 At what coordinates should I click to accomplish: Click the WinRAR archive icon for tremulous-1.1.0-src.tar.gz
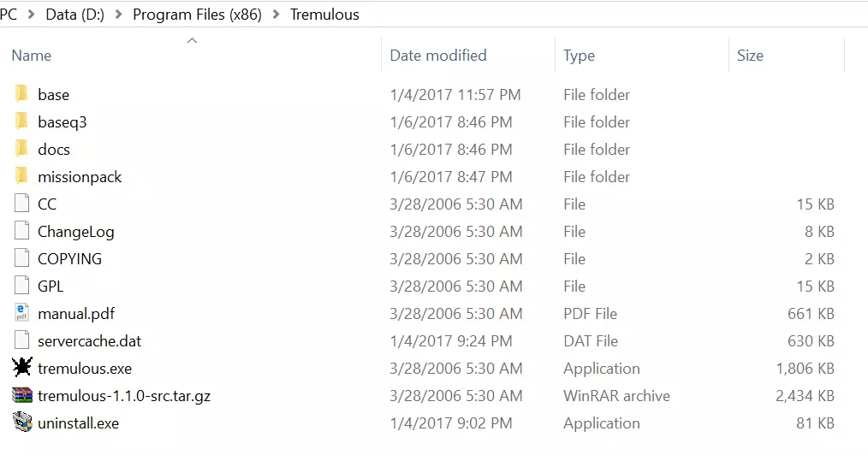pyautogui.click(x=22, y=395)
